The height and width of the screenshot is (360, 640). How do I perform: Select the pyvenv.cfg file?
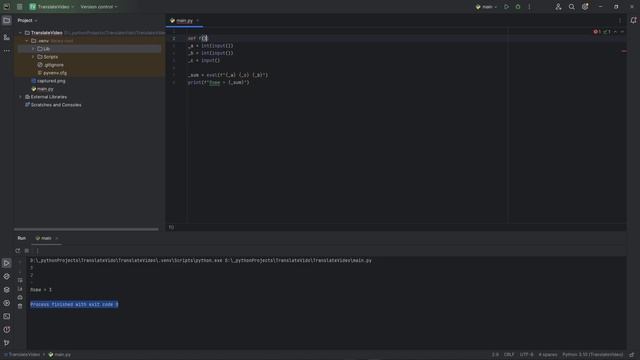pos(52,73)
